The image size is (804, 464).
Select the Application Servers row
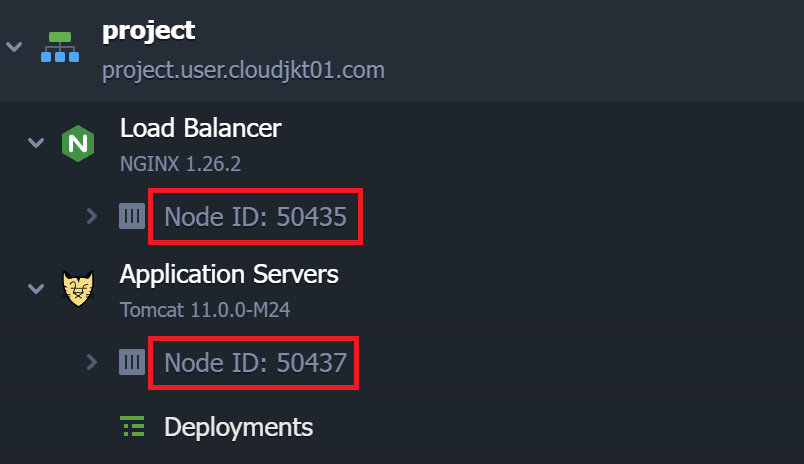point(402,289)
